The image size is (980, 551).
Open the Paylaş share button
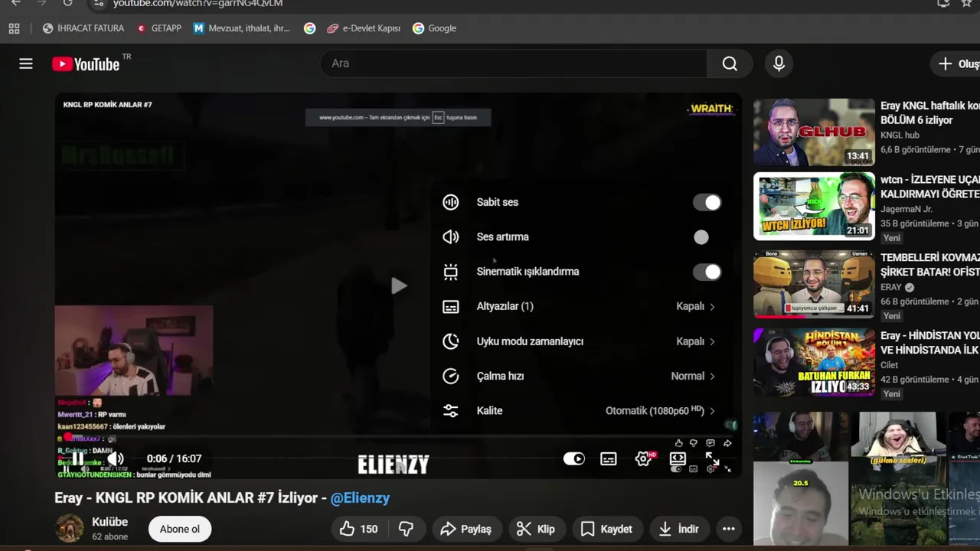465,529
